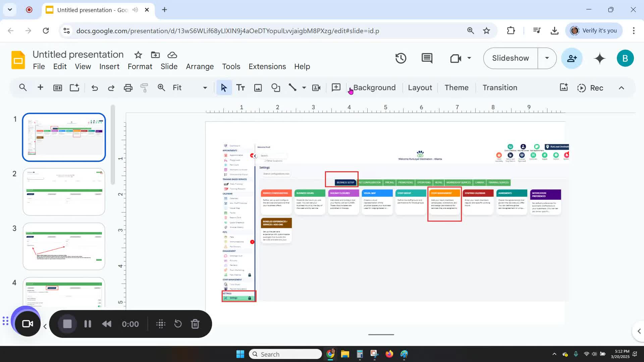The image size is (644, 362).
Task: Open the comments panel icon
Action: [427, 58]
